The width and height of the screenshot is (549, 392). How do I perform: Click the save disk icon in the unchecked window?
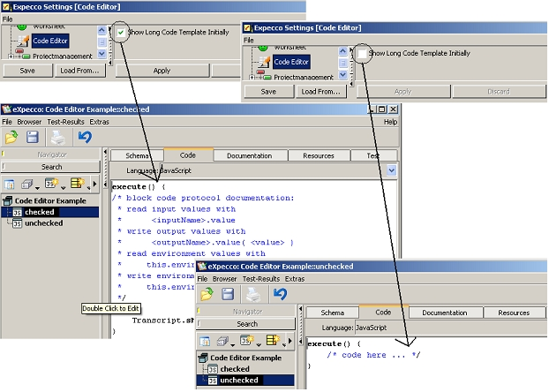click(x=229, y=294)
